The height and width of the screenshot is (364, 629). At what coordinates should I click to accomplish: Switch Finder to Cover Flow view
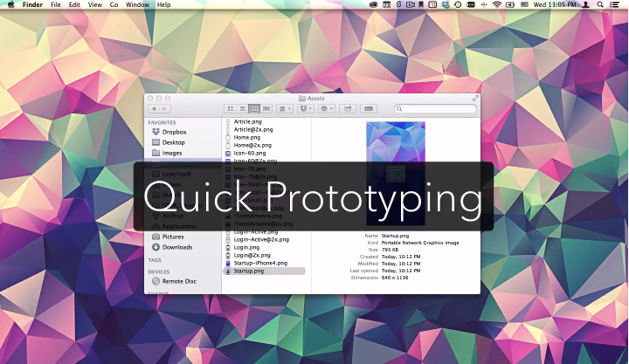click(x=266, y=108)
